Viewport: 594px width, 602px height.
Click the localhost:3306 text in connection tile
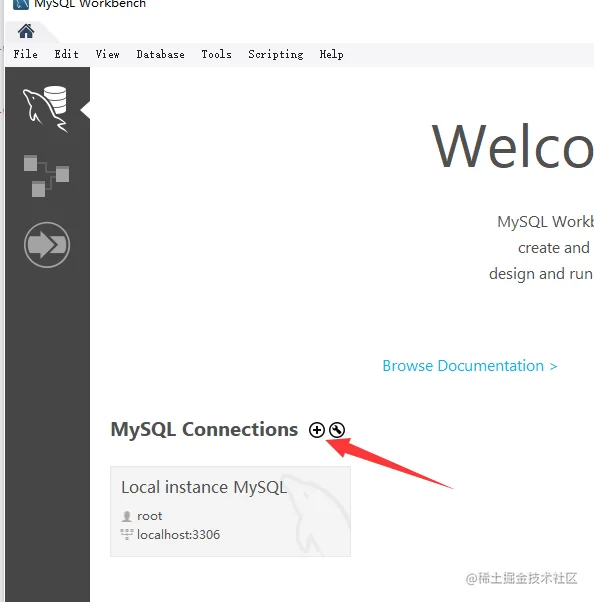point(179,535)
